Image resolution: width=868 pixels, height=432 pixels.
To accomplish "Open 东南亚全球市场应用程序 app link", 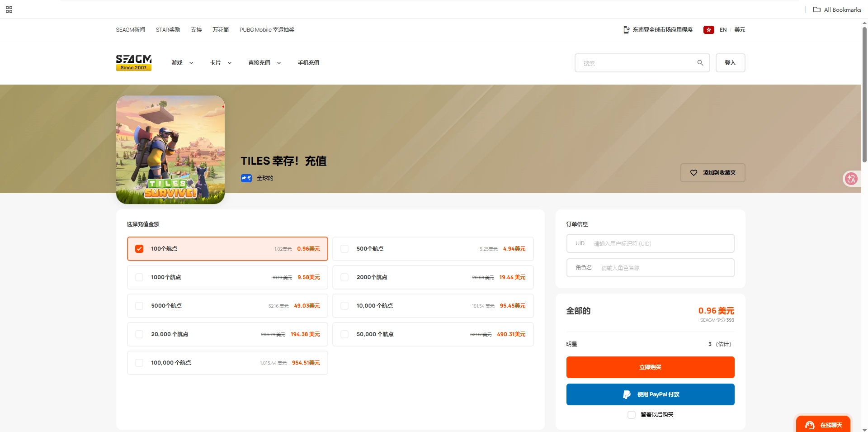I will click(658, 30).
